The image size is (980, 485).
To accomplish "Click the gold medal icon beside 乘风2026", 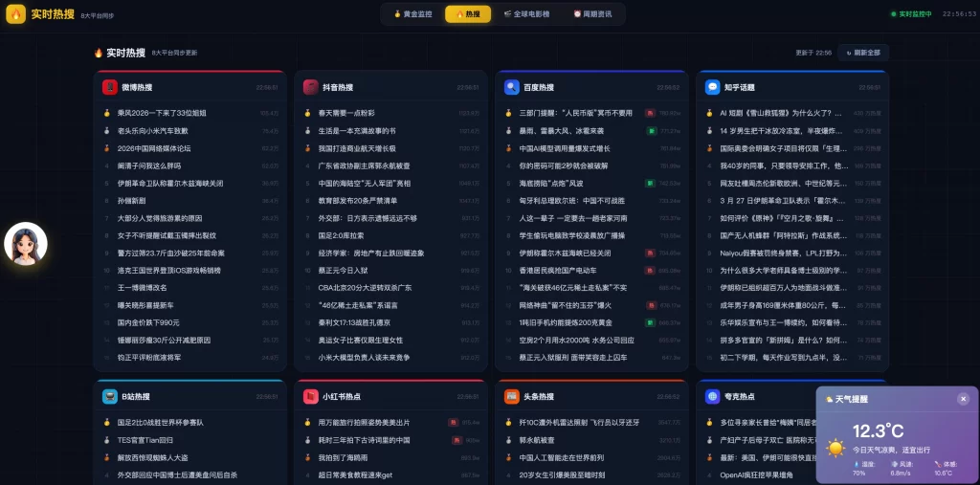I will (107, 113).
